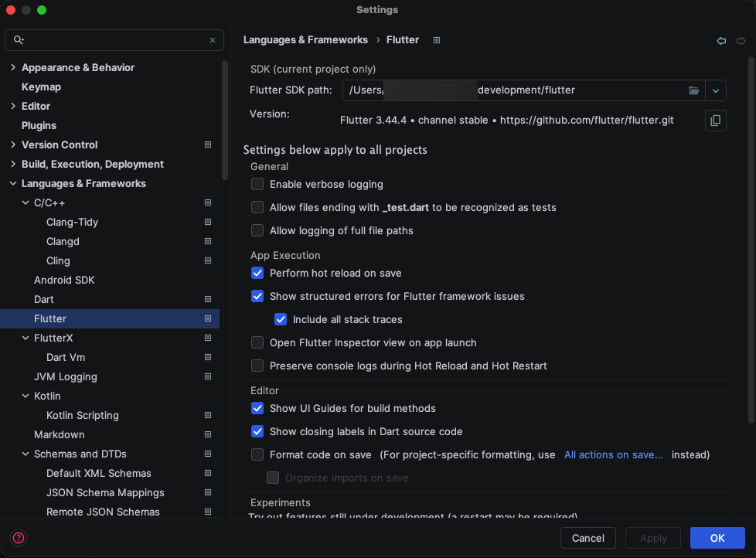
Task: Click project icon next to Version Control
Action: (x=208, y=145)
